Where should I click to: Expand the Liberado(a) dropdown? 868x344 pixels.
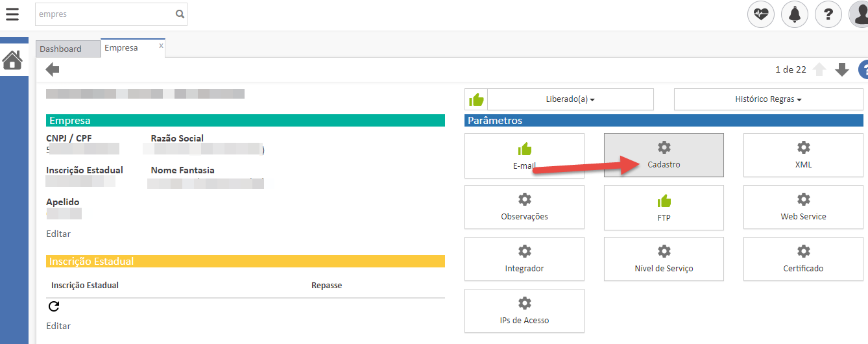(570, 99)
